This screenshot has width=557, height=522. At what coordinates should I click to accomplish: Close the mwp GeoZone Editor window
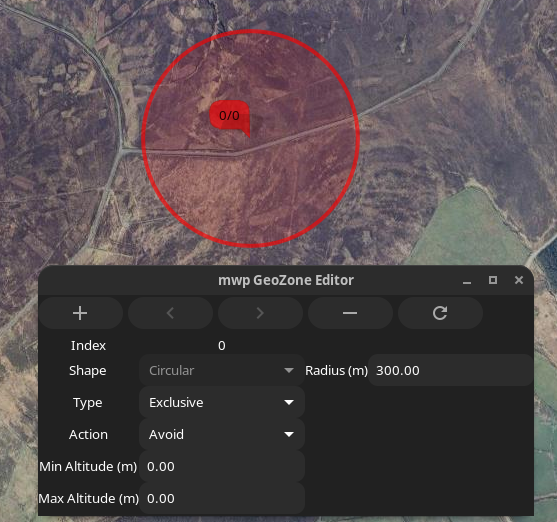point(519,280)
